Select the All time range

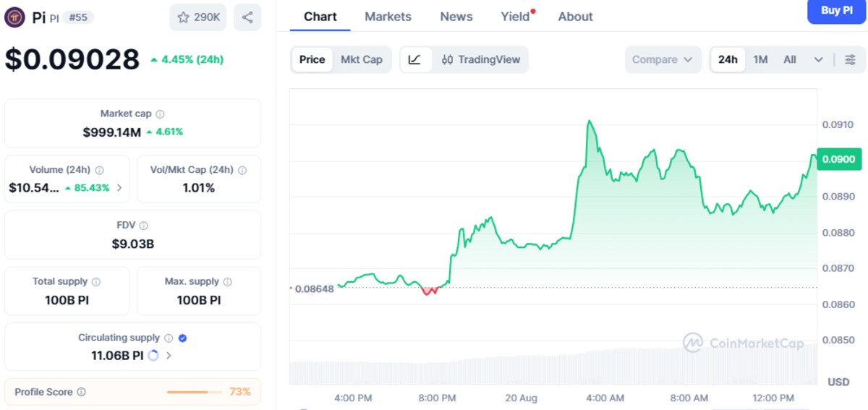coord(790,60)
